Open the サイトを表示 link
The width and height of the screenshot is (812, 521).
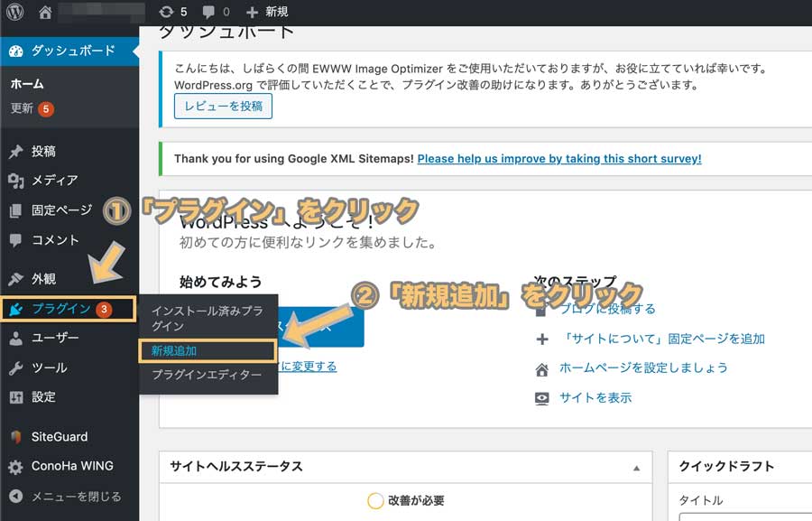(595, 398)
